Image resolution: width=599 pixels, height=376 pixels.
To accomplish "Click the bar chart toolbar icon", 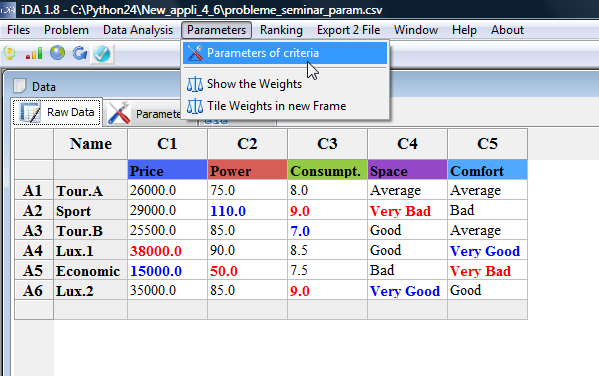I will point(34,53).
